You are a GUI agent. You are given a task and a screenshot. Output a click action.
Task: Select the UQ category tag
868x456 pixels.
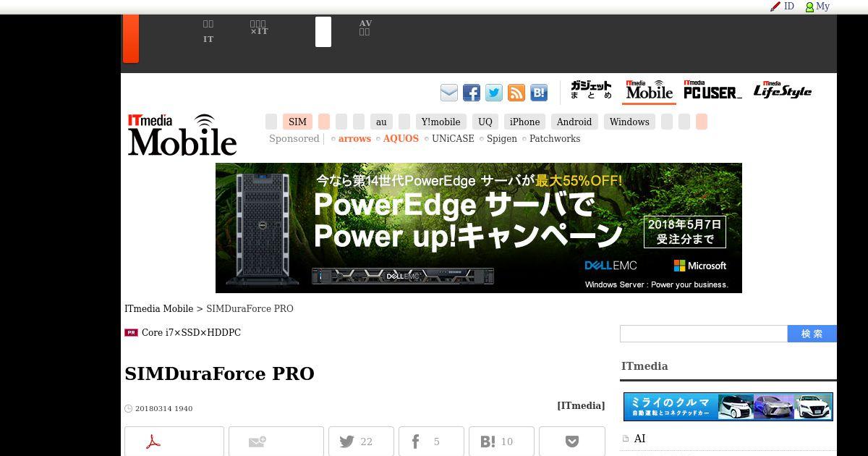pyautogui.click(x=485, y=122)
